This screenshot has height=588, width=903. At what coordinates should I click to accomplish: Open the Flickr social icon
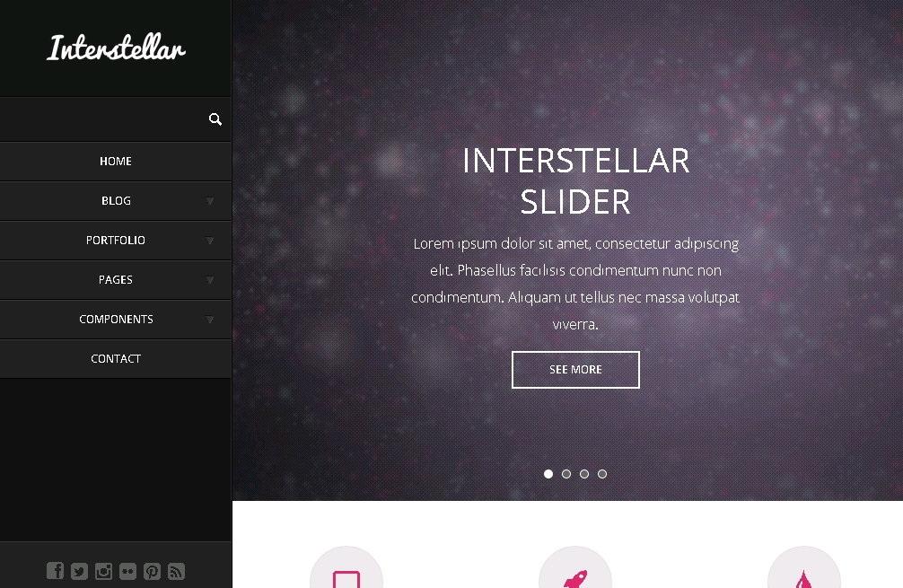click(x=127, y=571)
